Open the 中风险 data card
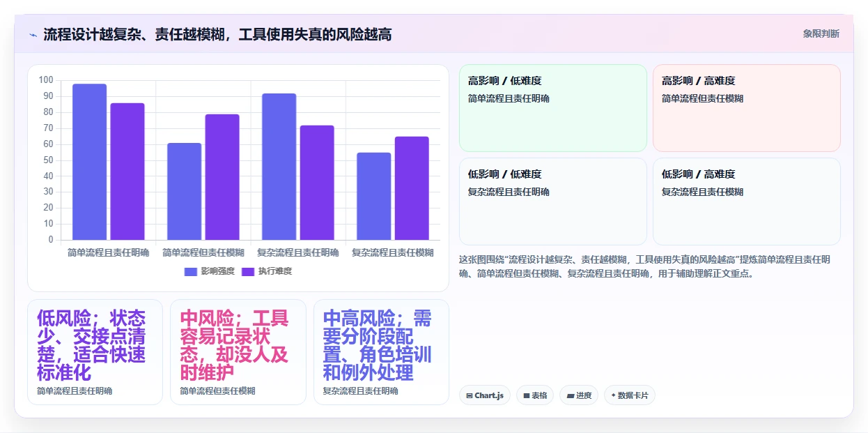 pos(238,352)
